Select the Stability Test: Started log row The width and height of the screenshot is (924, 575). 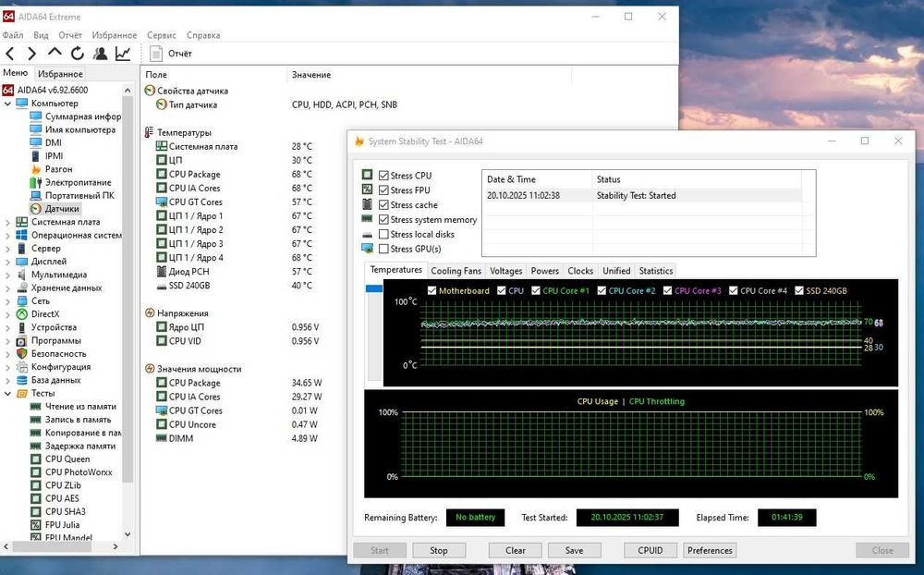pyautogui.click(x=642, y=196)
